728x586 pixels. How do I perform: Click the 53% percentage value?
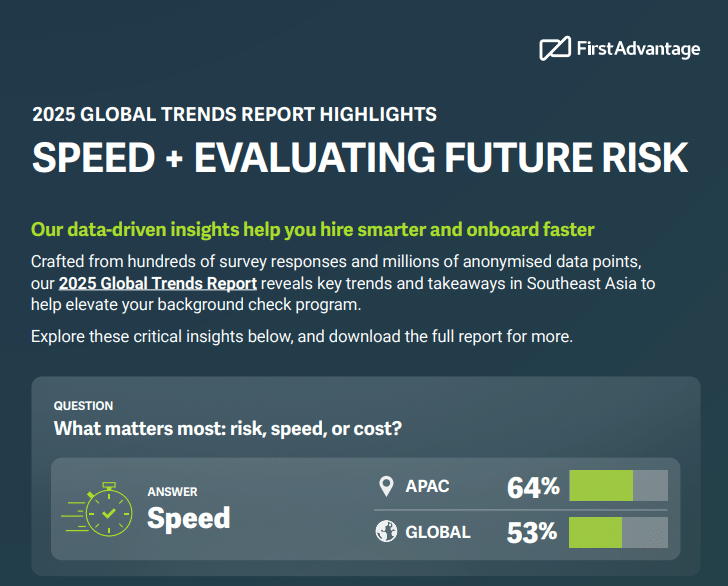(x=532, y=532)
